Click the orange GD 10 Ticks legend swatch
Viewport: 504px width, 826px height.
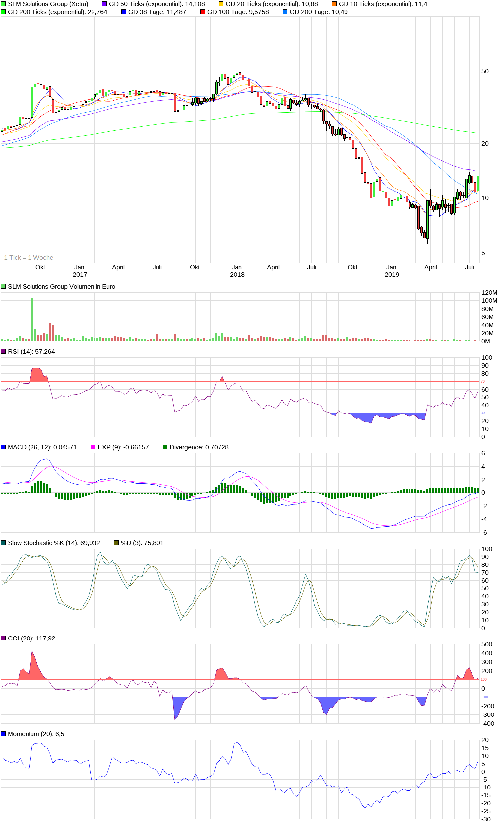[334, 4]
